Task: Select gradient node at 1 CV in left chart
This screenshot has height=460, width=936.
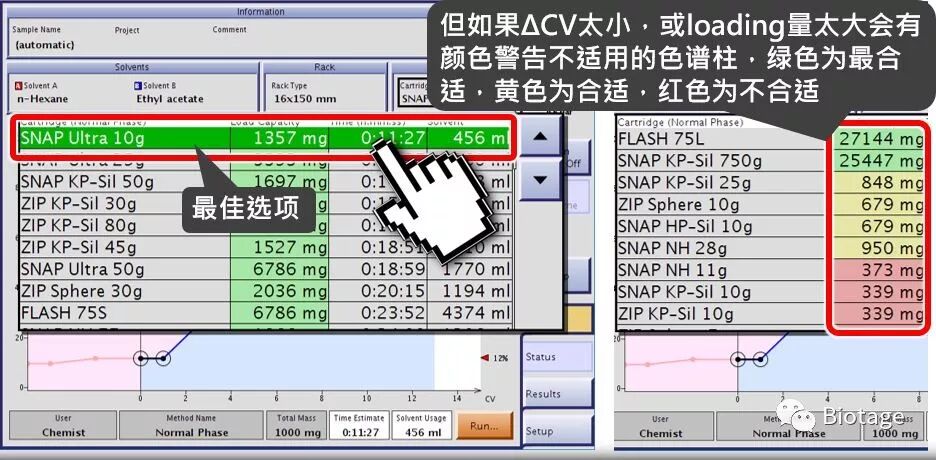Action: coord(163,359)
